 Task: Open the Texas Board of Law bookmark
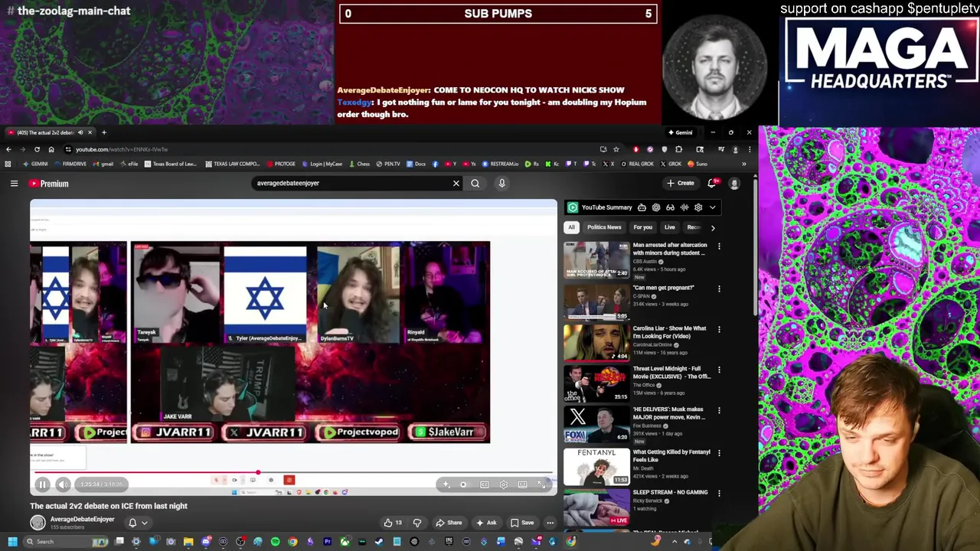click(171, 164)
